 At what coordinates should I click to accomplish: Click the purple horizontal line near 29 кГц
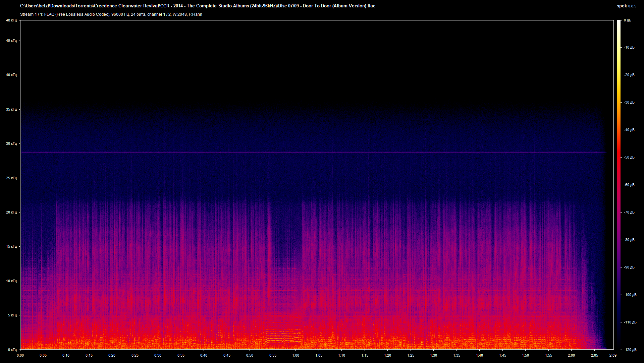(302, 152)
